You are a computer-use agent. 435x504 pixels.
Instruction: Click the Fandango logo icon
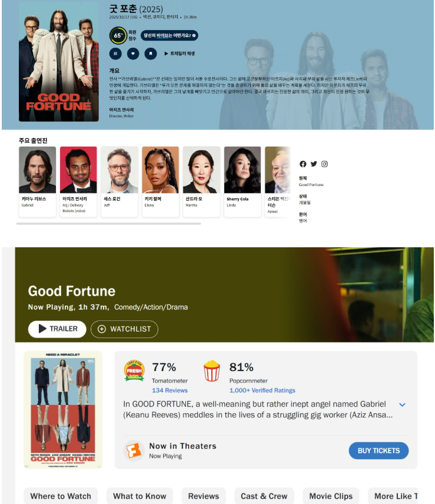pos(134,450)
